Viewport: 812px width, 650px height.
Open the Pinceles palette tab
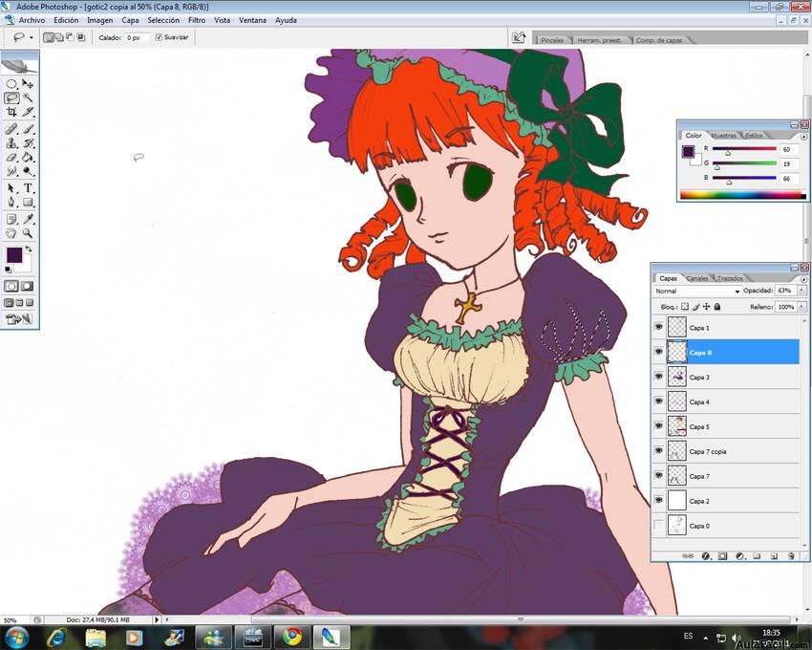[552, 40]
